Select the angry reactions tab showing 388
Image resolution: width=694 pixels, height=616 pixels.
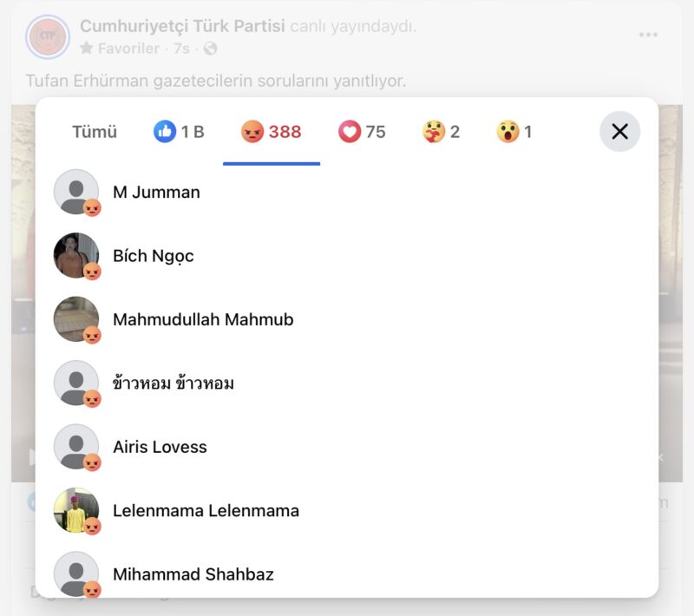(272, 132)
